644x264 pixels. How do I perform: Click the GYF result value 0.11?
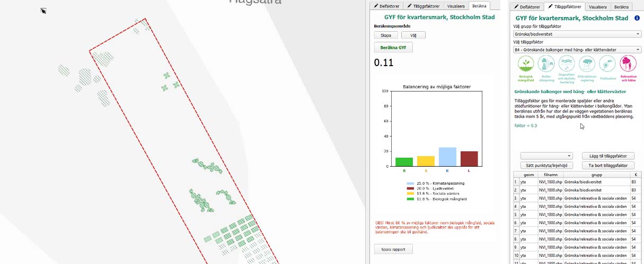(x=384, y=62)
